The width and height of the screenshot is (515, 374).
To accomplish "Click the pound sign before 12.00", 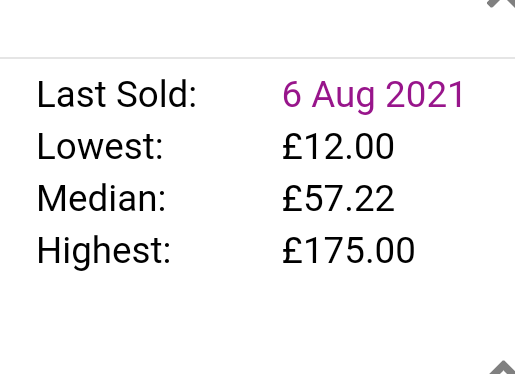I will (x=292, y=147).
